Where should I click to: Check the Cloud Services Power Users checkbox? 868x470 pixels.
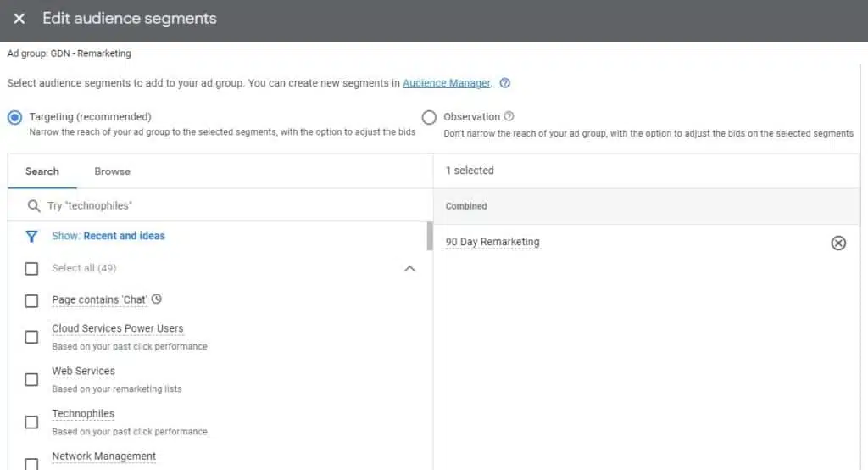[31, 337]
